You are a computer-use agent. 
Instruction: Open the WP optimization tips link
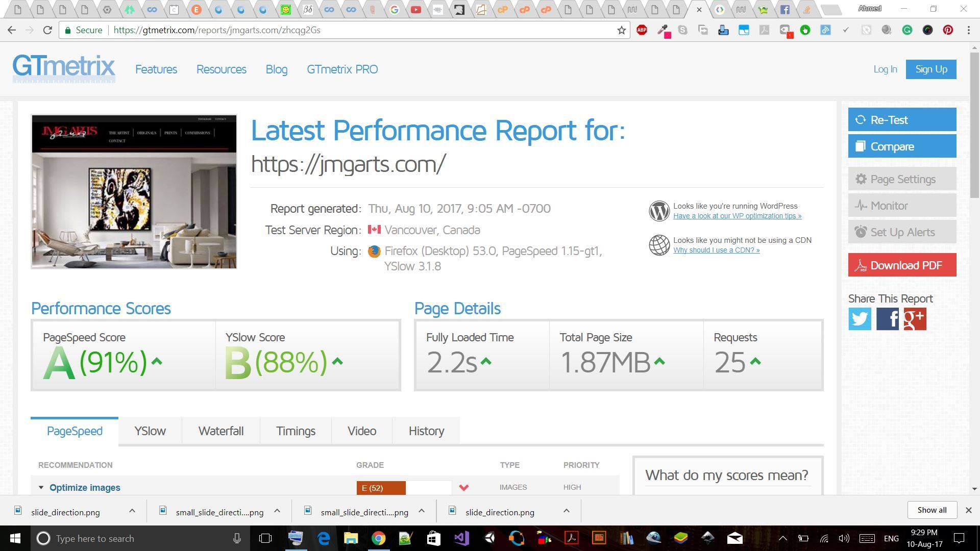pos(737,216)
